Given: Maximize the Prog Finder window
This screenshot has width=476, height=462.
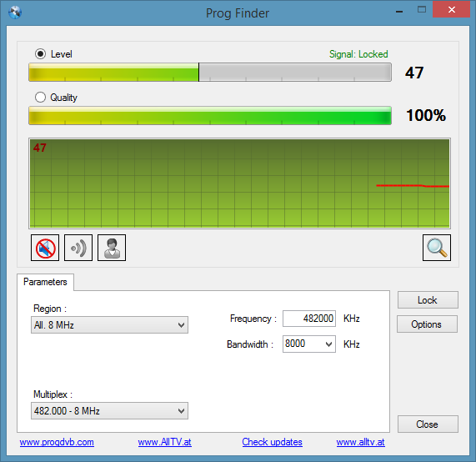Looking at the screenshot, I should point(421,10).
